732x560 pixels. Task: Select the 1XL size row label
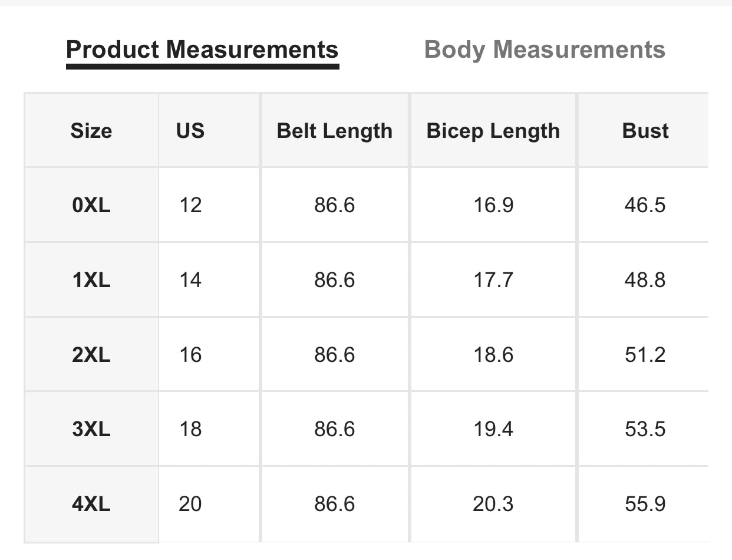tap(91, 280)
